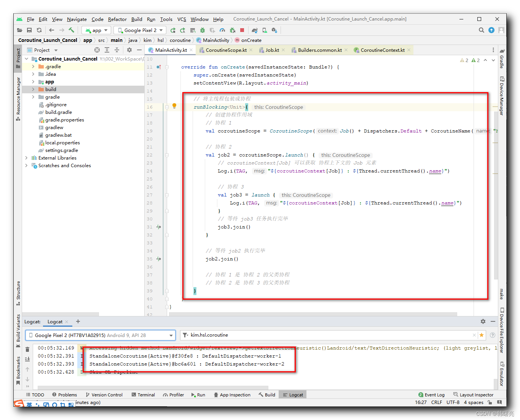Open the Version Control tool window
Image resolution: width=520 pixels, height=420 pixels.
[104, 395]
